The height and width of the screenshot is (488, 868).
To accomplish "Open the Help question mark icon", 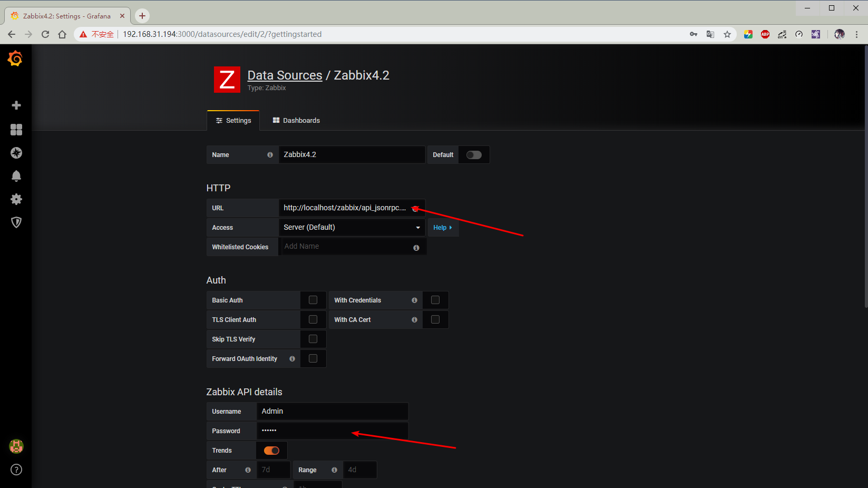I will coord(16,470).
